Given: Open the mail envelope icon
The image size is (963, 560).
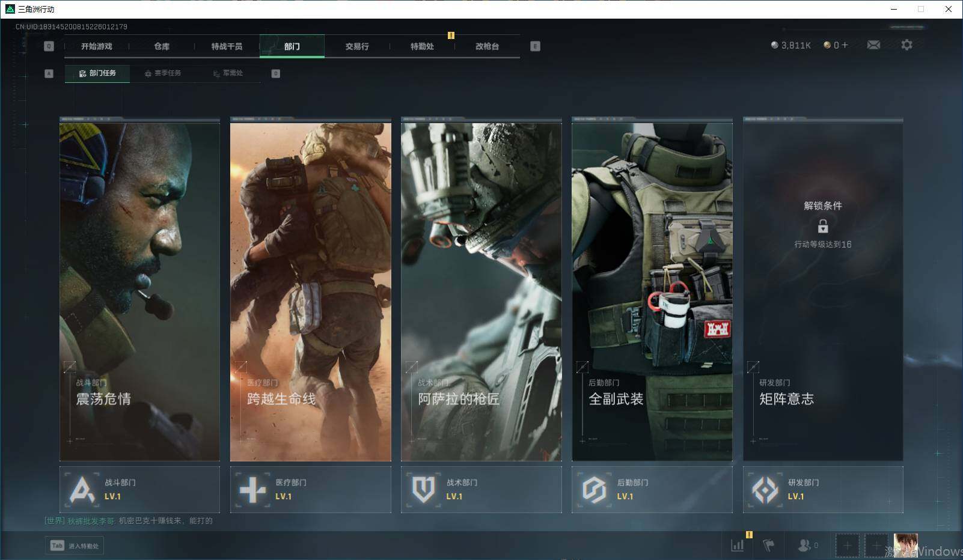Looking at the screenshot, I should [873, 45].
